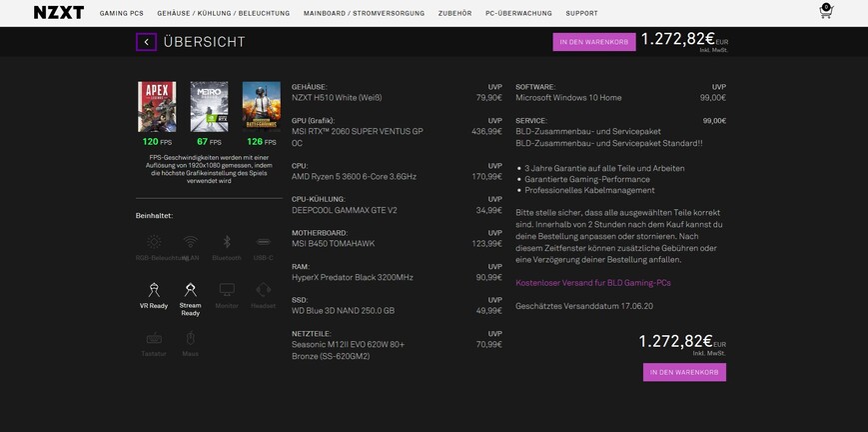
Task: Click the NZXT logo
Action: pyautogui.click(x=59, y=13)
